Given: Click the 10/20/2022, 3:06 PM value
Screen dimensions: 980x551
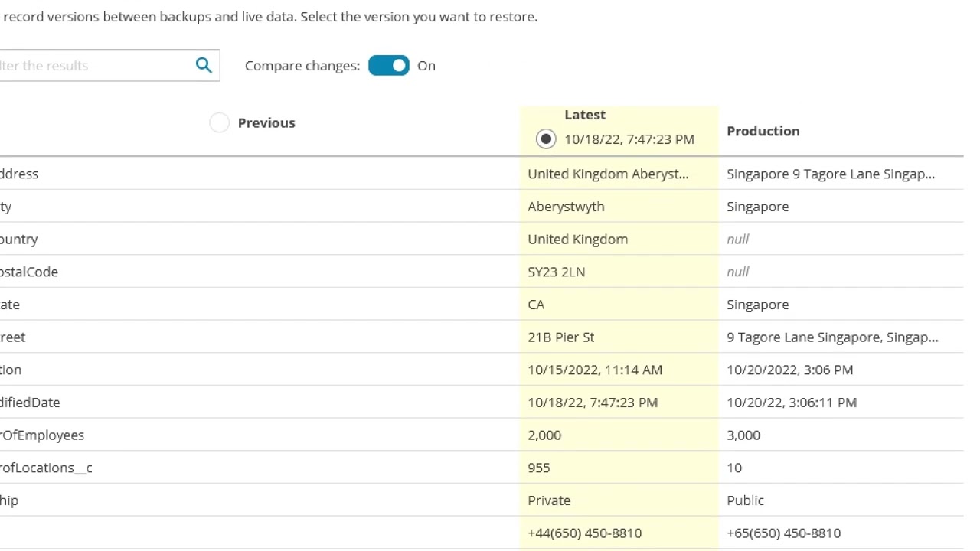Looking at the screenshot, I should (x=790, y=370).
